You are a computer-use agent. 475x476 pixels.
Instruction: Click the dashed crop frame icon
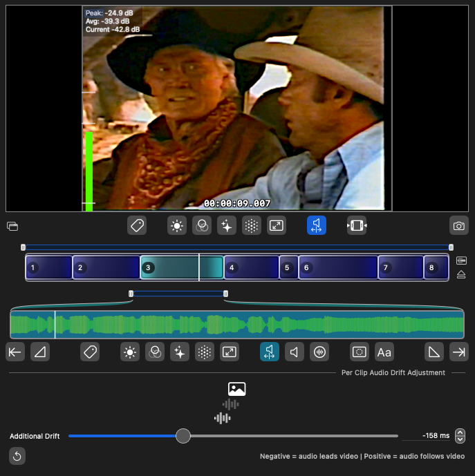pyautogui.click(x=360, y=352)
